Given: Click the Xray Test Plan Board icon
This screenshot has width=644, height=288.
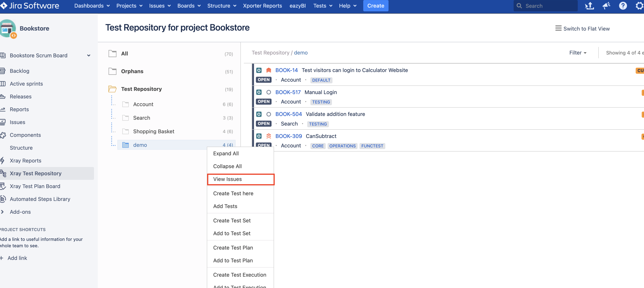Looking at the screenshot, I should (3, 186).
